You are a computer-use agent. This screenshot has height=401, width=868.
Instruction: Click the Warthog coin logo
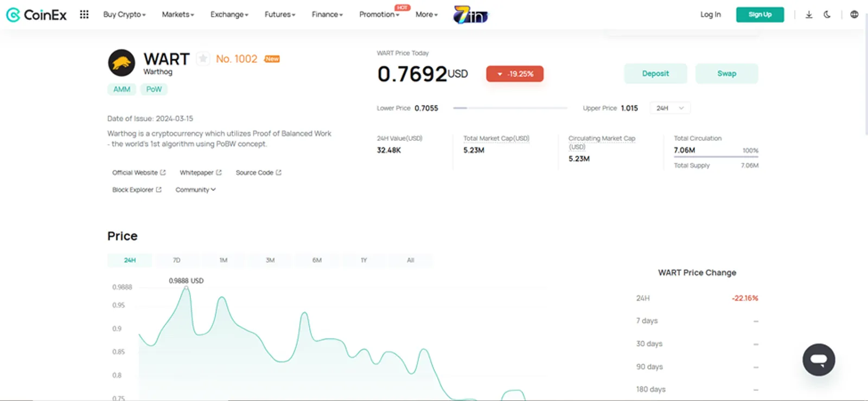(x=122, y=63)
